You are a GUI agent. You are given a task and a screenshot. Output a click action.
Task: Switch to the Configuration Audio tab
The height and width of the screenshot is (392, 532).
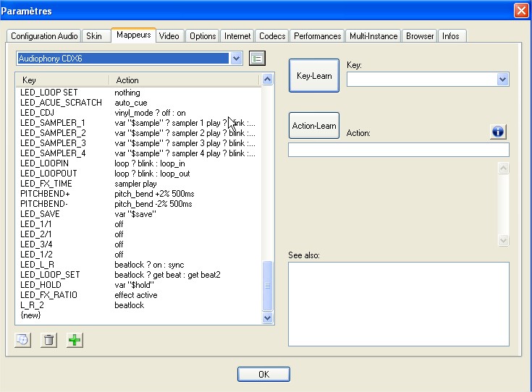(x=44, y=36)
